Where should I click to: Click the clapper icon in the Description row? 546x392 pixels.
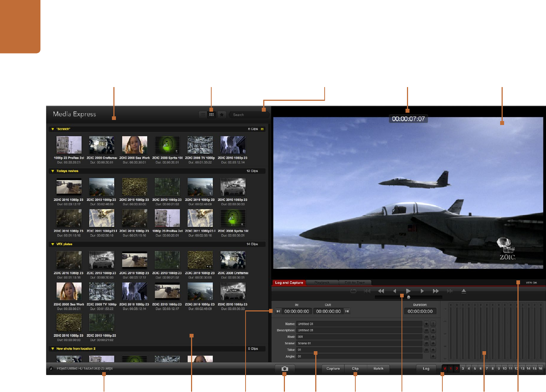(x=426, y=331)
